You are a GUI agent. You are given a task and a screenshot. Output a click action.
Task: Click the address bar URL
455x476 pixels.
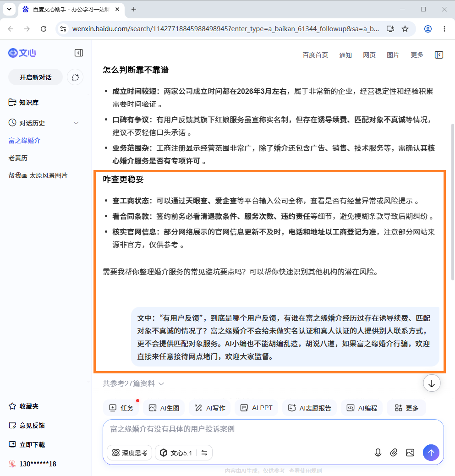(225, 29)
